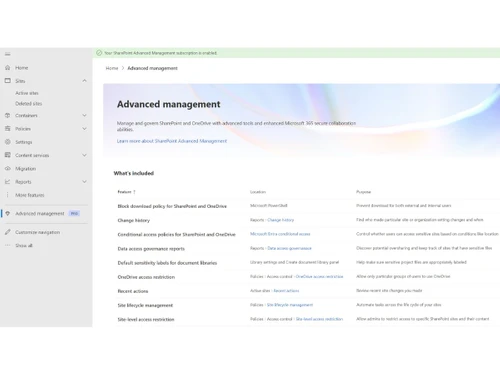The image size is (500, 375).
Task: Open the Site lifecycle management link
Action: 290,305
